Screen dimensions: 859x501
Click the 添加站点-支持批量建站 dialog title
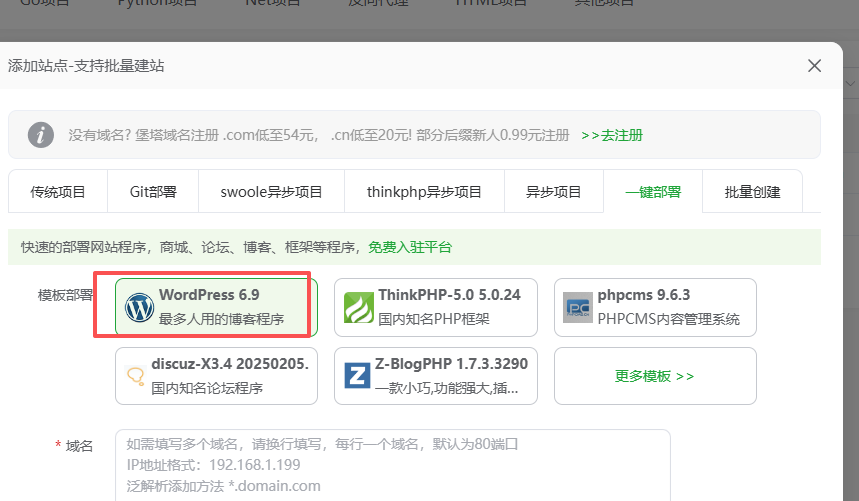pyautogui.click(x=86, y=66)
